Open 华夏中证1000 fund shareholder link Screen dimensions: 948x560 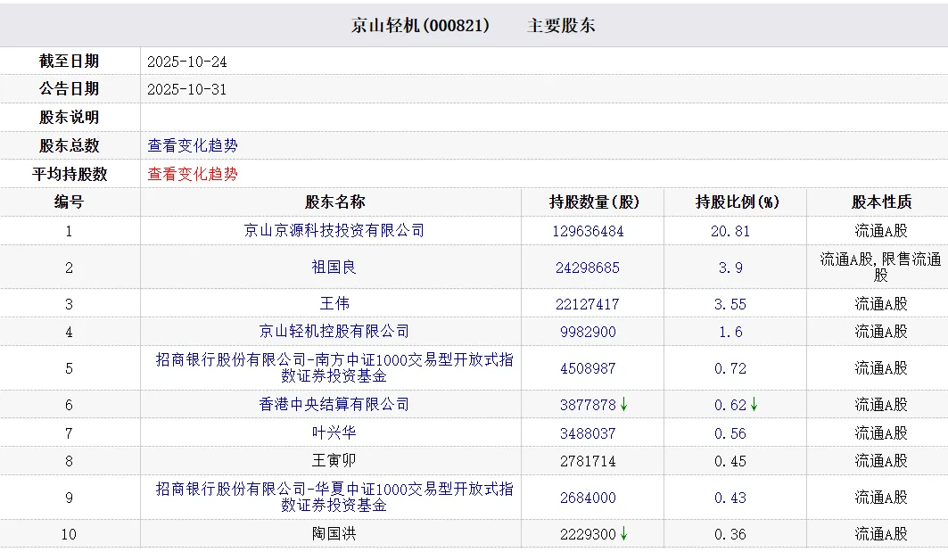coord(334,497)
